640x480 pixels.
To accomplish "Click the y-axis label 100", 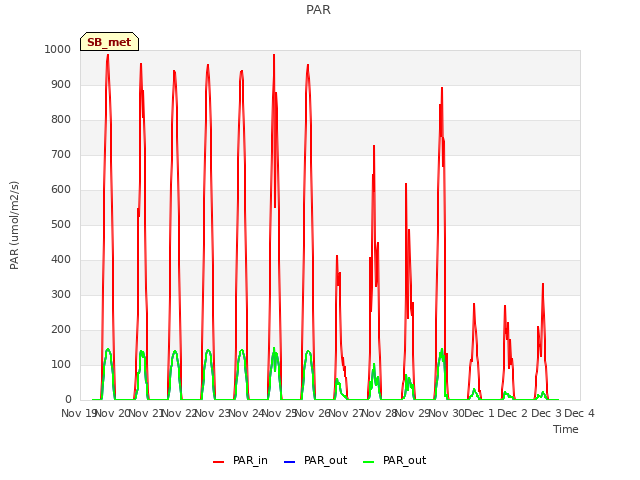I will tap(61, 364).
